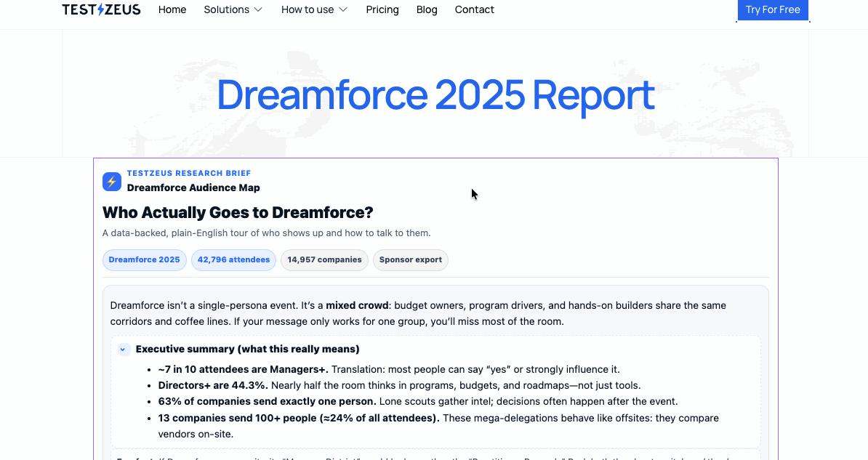The image size is (868, 460).
Task: Open the Blog link
Action: click(x=427, y=9)
